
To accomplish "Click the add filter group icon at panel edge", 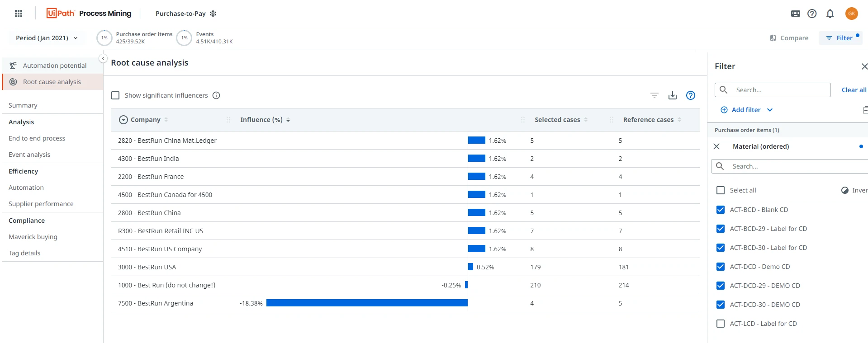I will tap(865, 110).
